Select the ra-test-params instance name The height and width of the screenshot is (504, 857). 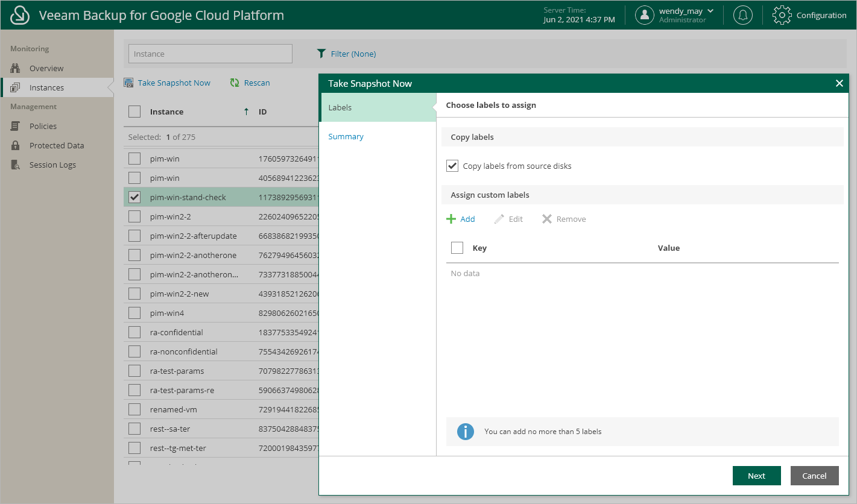pyautogui.click(x=177, y=371)
